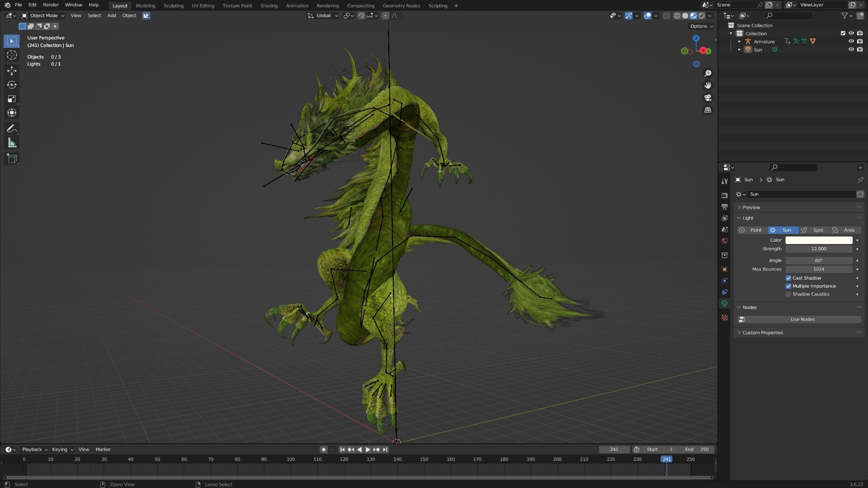Toggle Collection exclude checkbox in outliner
Viewport: 868px width, 488px height.
(x=843, y=33)
